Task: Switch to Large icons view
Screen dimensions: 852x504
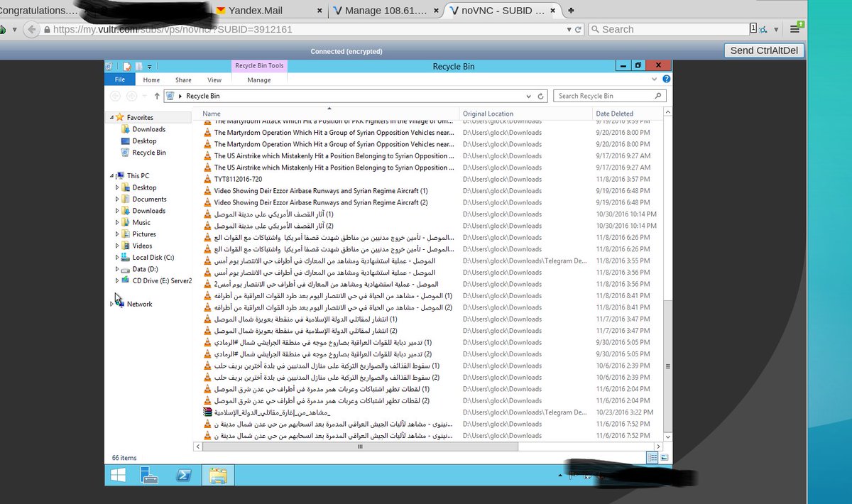Action: (x=665, y=458)
